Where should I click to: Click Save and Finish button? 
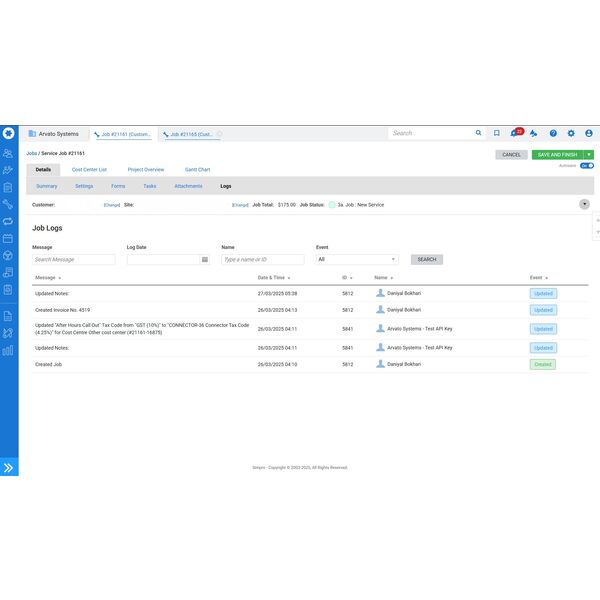[558, 155]
